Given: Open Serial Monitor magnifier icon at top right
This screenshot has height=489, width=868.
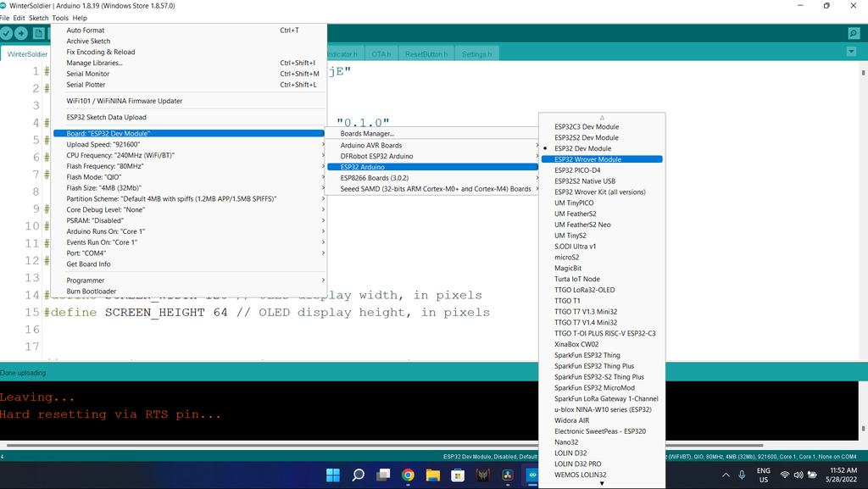Looking at the screenshot, I should point(854,34).
